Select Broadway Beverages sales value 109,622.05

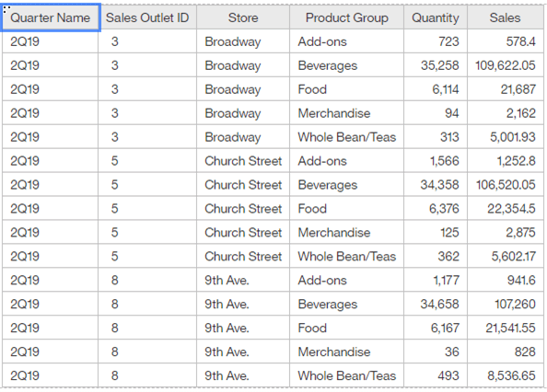[506, 65]
